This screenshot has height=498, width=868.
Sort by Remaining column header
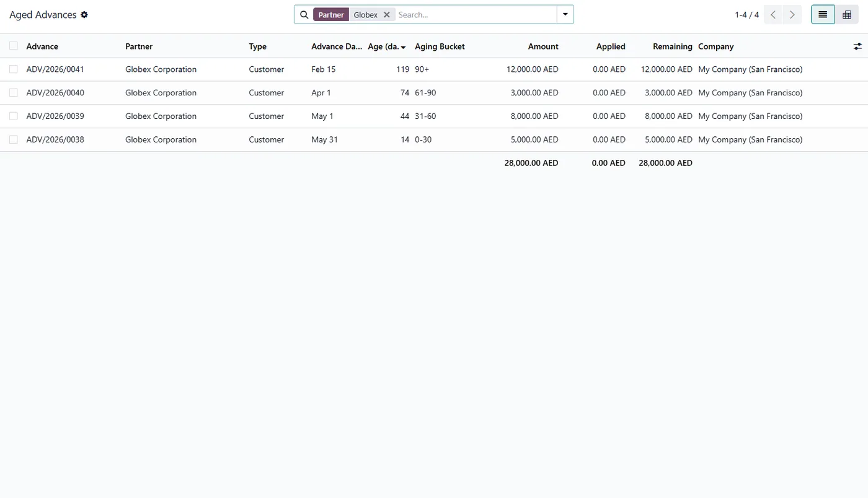click(x=673, y=46)
